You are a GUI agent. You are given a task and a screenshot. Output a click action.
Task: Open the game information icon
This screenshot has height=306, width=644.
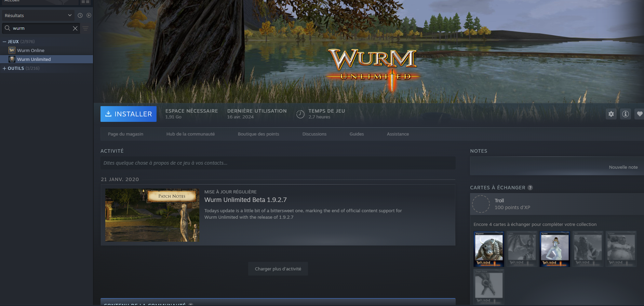(626, 114)
